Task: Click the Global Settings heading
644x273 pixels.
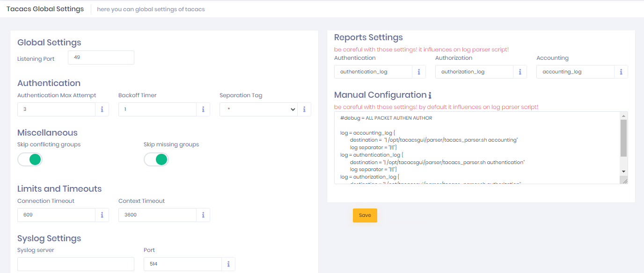Action: pos(49,43)
